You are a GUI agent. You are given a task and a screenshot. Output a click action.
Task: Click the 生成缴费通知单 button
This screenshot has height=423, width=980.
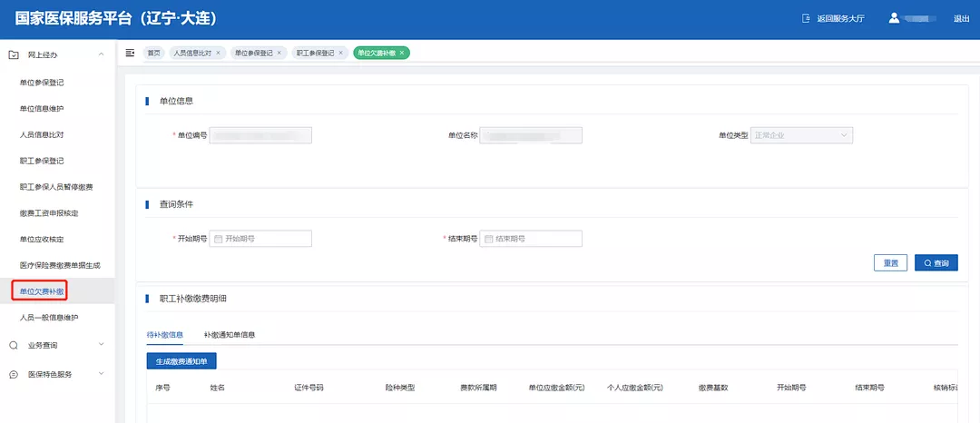(181, 361)
